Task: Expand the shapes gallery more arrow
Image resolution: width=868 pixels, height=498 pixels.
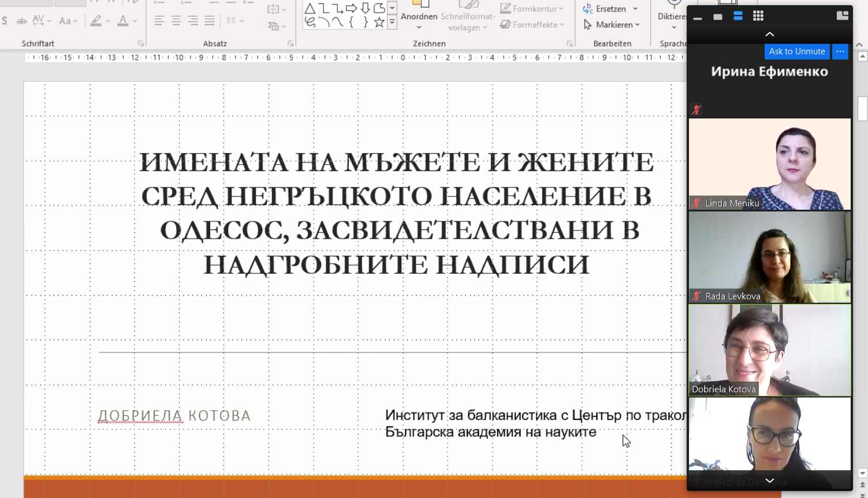Action: coord(392,23)
